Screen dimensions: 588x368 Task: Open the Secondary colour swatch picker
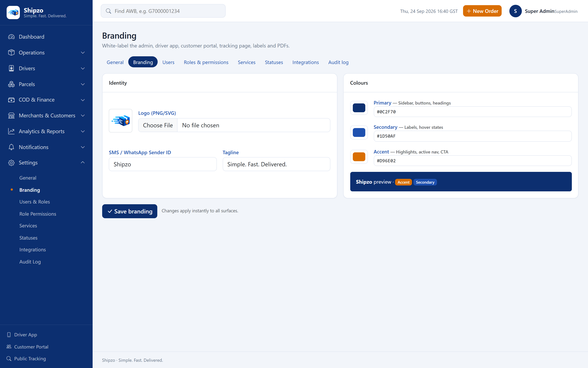359,132
